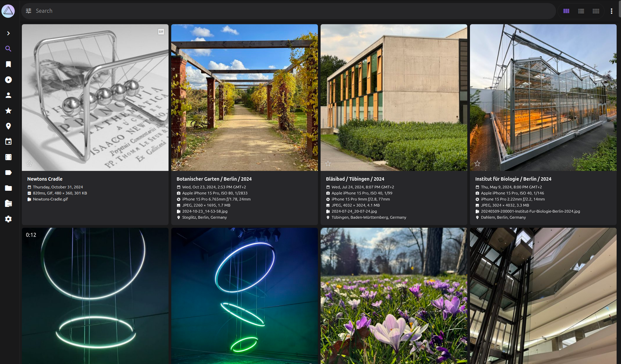The image size is (621, 364).
Task: Click 820ms, GIF, 480 × 360 info
Action: [60, 193]
